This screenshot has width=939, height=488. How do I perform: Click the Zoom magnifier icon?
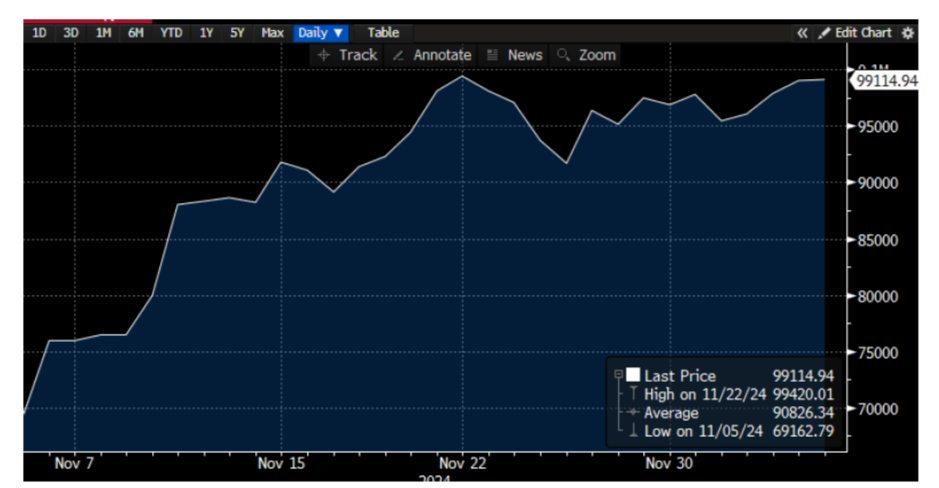(x=563, y=55)
